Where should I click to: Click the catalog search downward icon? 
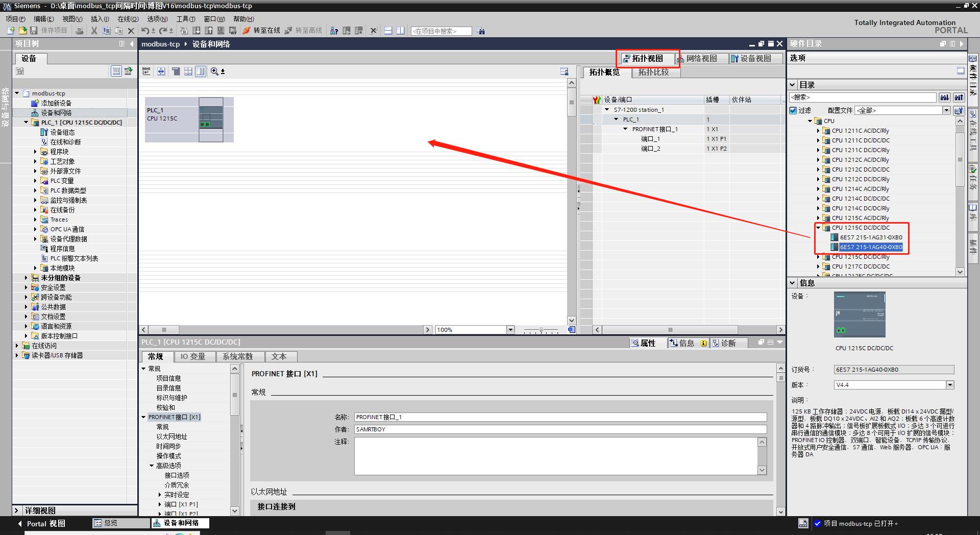click(x=945, y=97)
